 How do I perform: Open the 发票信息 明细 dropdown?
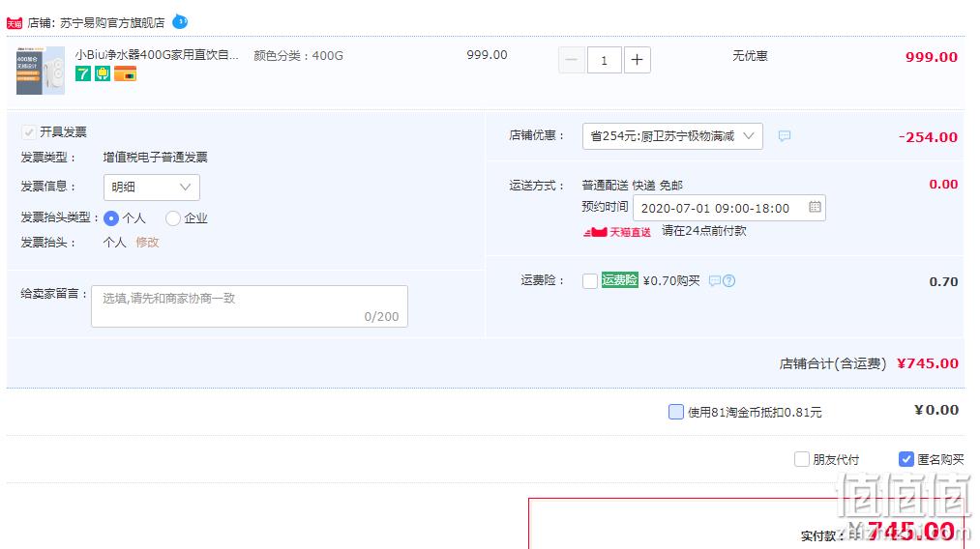(151, 187)
